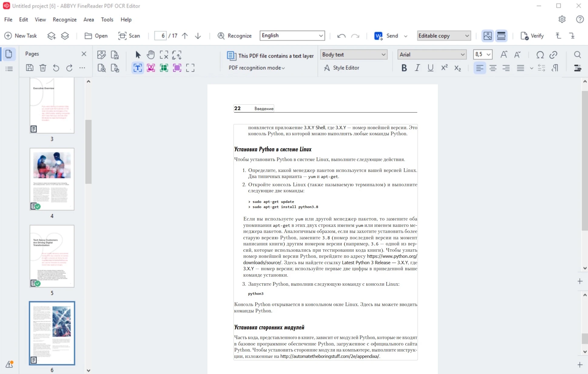588x374 pixels.
Task: Enable justified text alignment
Action: [520, 68]
